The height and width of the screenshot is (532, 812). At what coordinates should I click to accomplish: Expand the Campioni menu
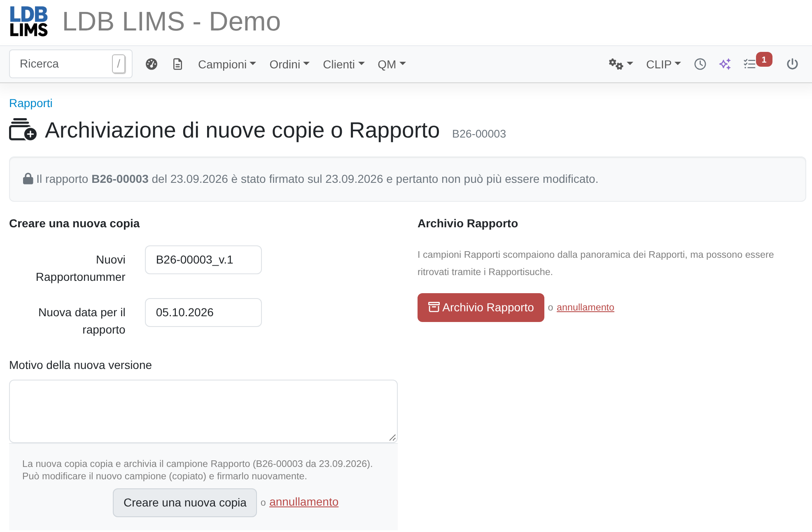click(x=227, y=64)
